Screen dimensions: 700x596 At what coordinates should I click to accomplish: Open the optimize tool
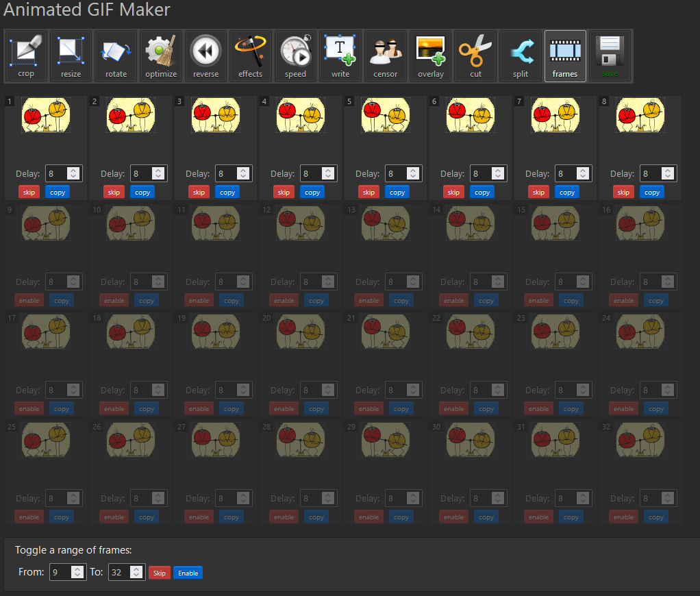161,55
